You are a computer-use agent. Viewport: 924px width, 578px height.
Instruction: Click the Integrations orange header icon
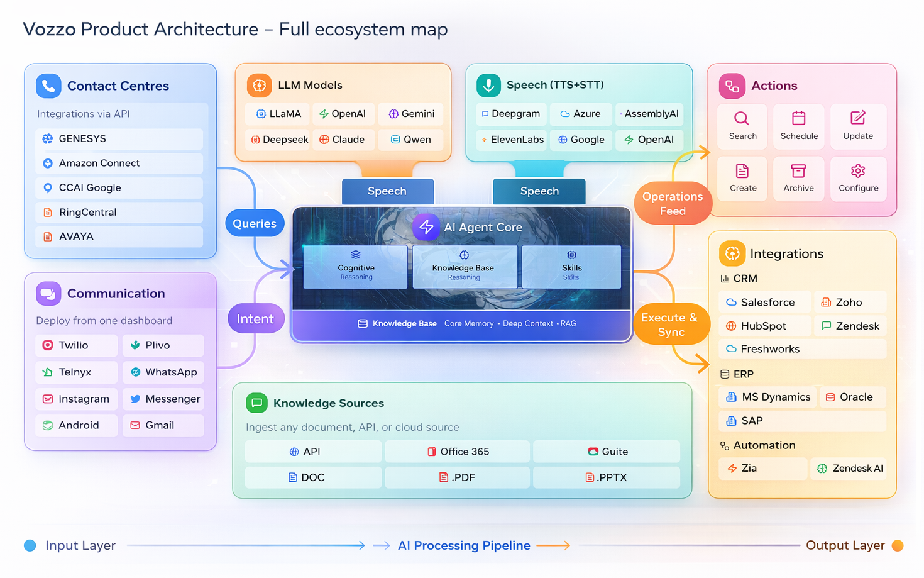[732, 253]
